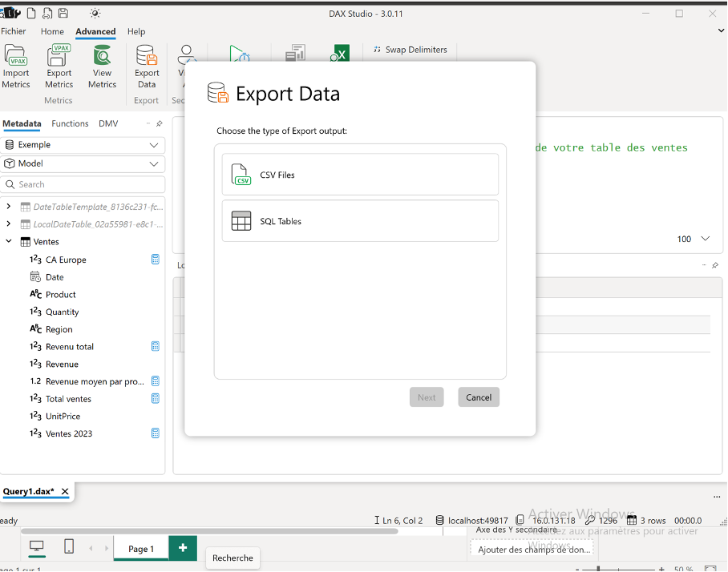The image size is (728, 572).
Task: Click the Recherche button
Action: [x=233, y=558]
